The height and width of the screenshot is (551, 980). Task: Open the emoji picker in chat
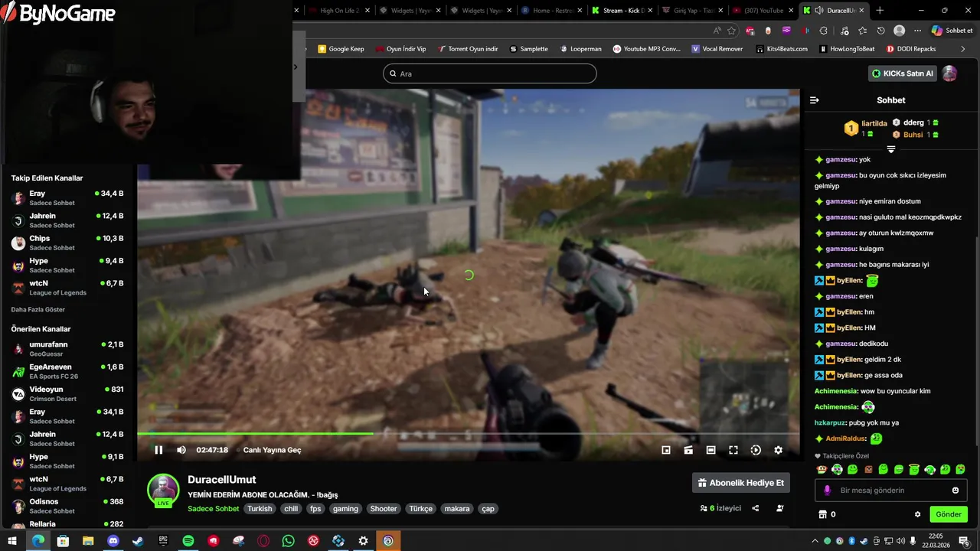coord(955,491)
